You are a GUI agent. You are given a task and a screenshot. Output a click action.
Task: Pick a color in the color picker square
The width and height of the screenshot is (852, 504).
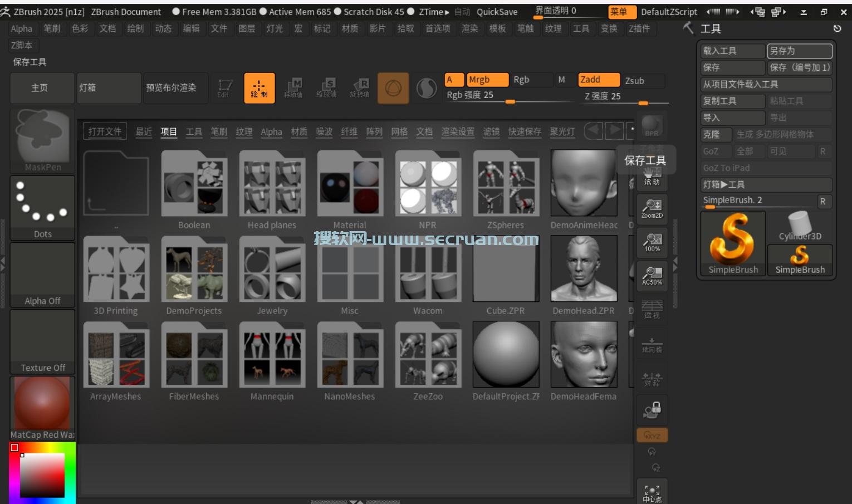pos(42,475)
